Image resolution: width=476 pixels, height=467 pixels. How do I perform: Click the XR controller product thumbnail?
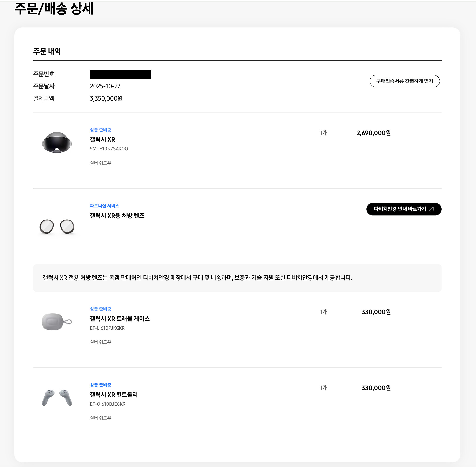(x=57, y=397)
